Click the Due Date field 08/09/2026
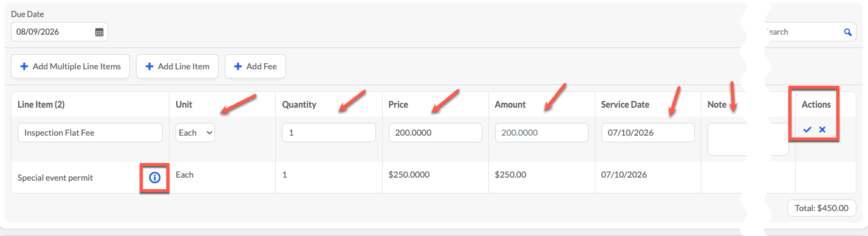The height and width of the screenshot is (236, 868). tap(60, 32)
